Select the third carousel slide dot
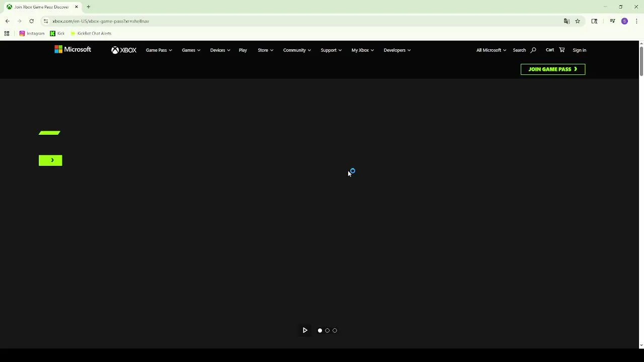 335,330
